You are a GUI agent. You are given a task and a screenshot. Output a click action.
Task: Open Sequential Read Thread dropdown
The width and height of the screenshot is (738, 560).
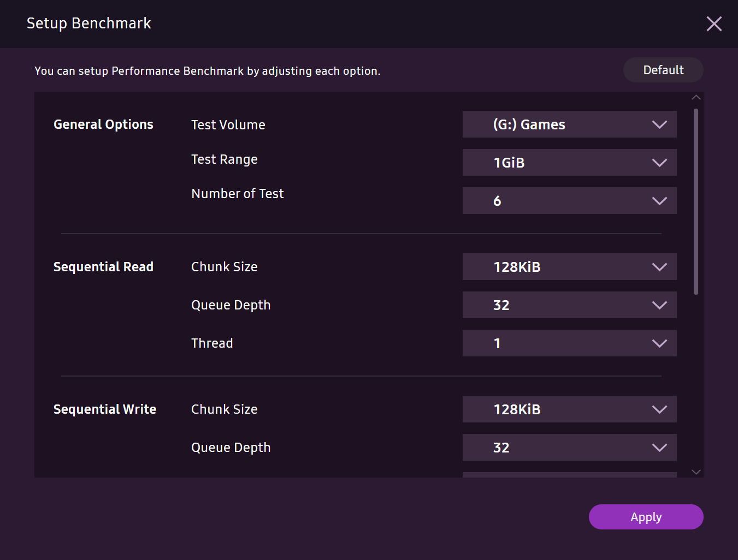click(x=569, y=343)
